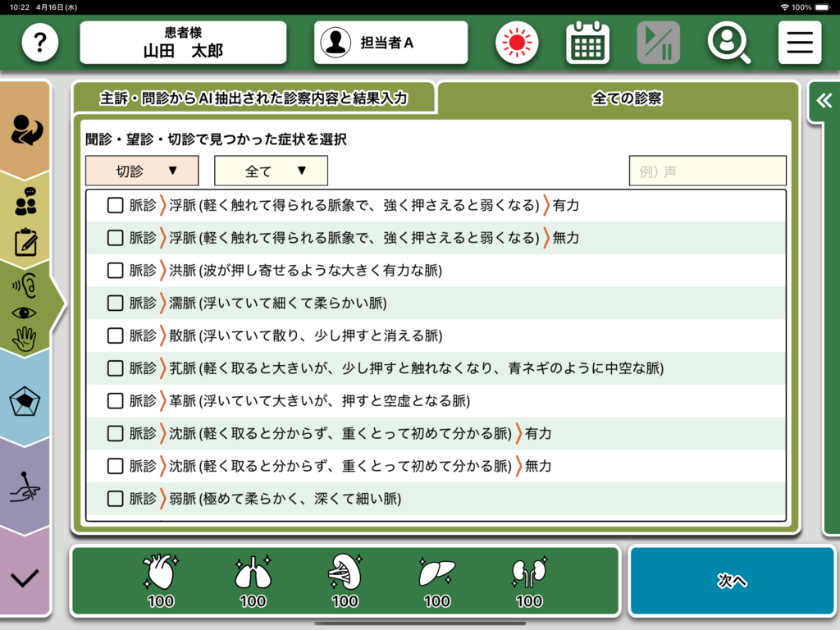Enable the 浮脈 有力 checkbox
The width and height of the screenshot is (840, 630).
pos(116,205)
